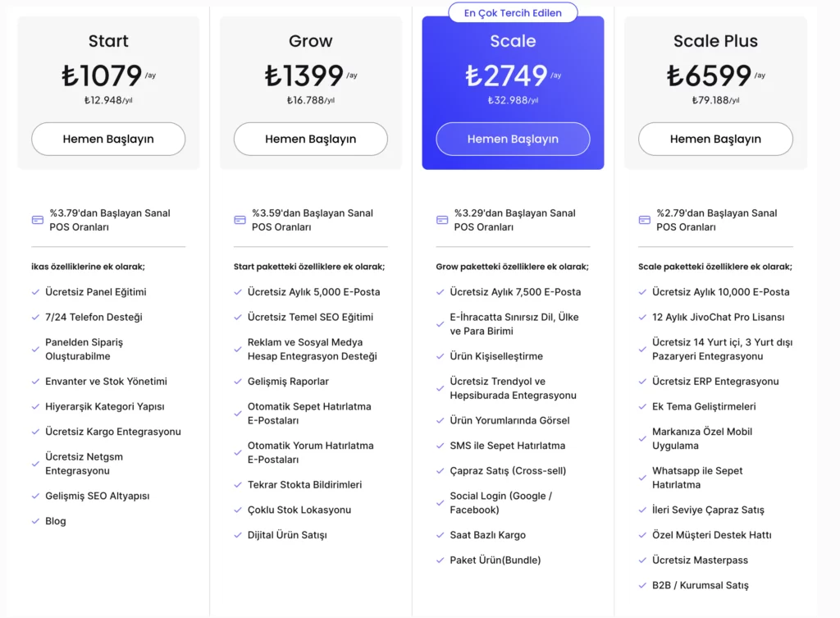Click checkmark next to Gelişmiş Raporlar

click(238, 382)
